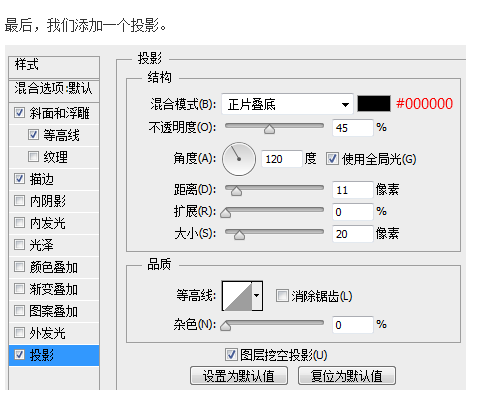Select the 样式 header in the list
493x402 pixels.
click(x=54, y=67)
